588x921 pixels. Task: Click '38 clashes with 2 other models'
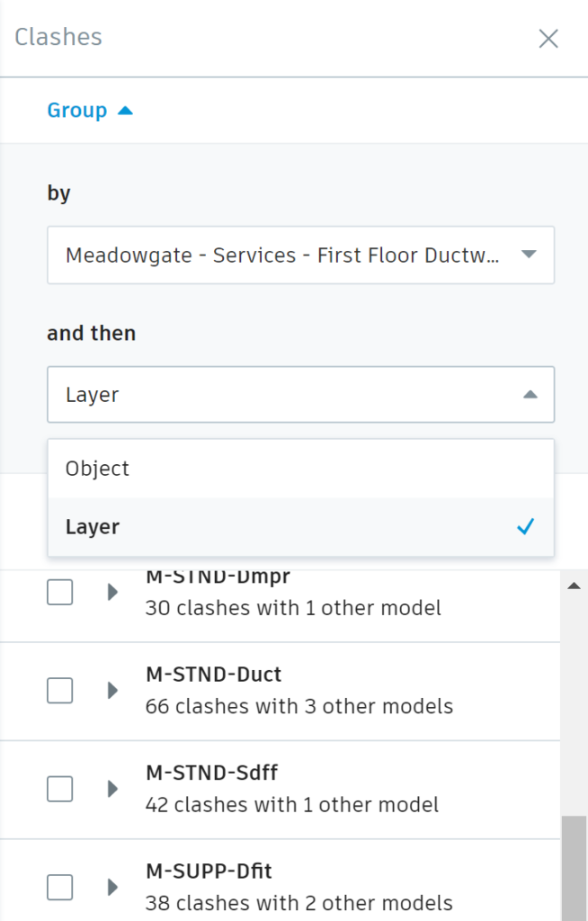[x=299, y=903]
